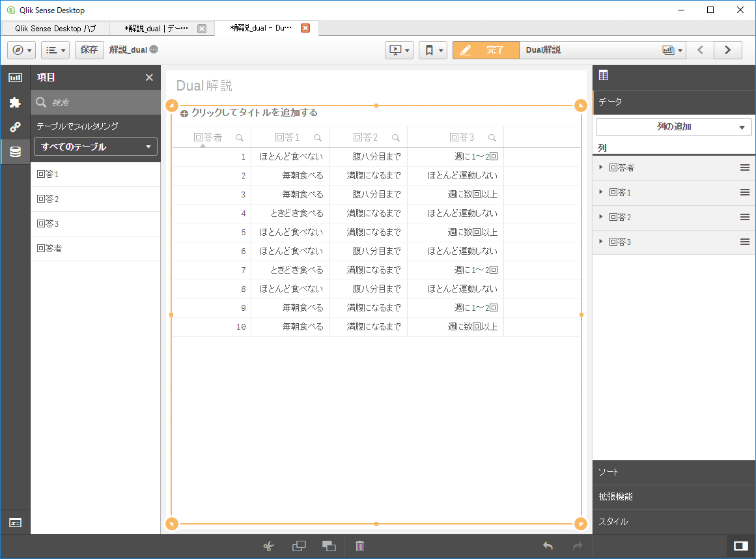Search in the 回答2 column
The width and height of the screenshot is (756, 559).
tap(396, 138)
